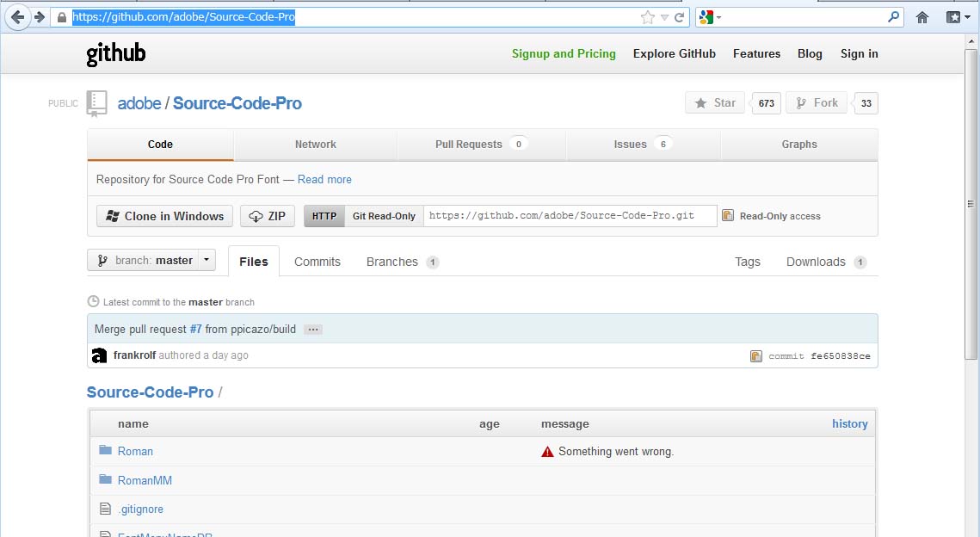Click the Sign in link
The height and width of the screenshot is (537, 980).
coord(859,53)
